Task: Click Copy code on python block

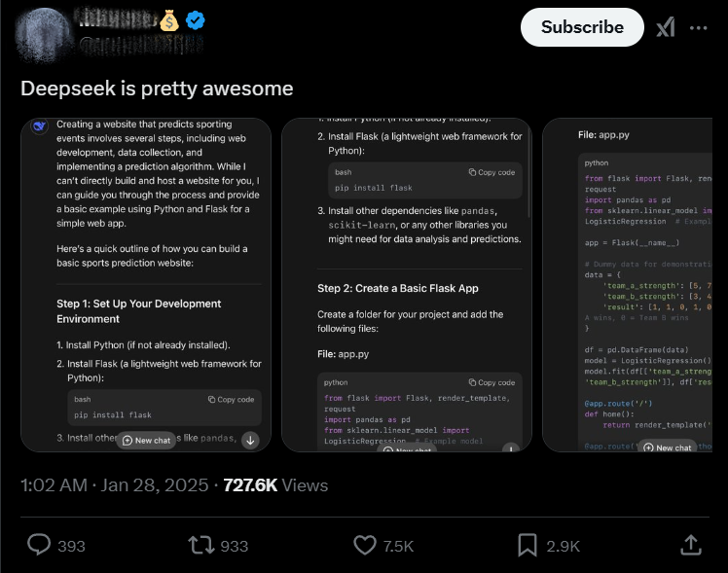Action: [491, 382]
